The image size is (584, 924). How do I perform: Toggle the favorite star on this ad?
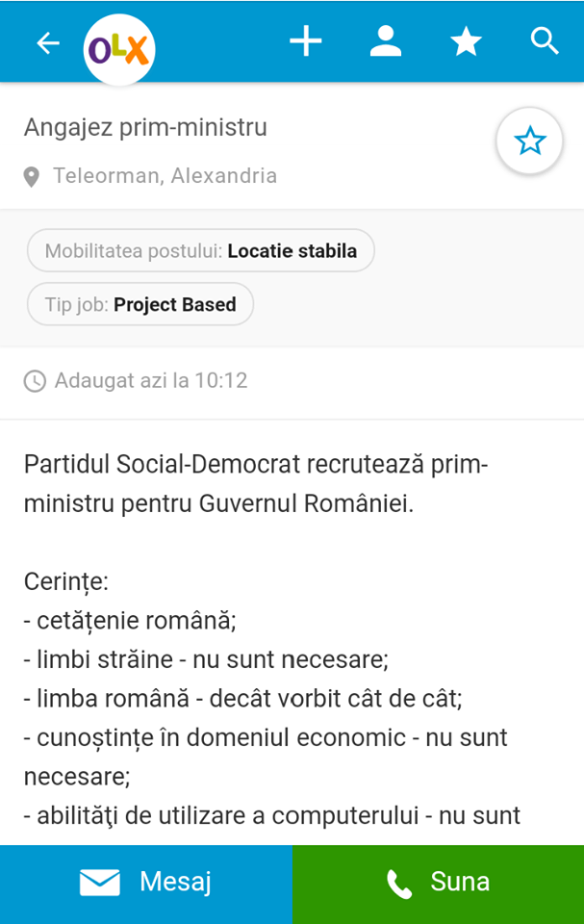pos(529,142)
